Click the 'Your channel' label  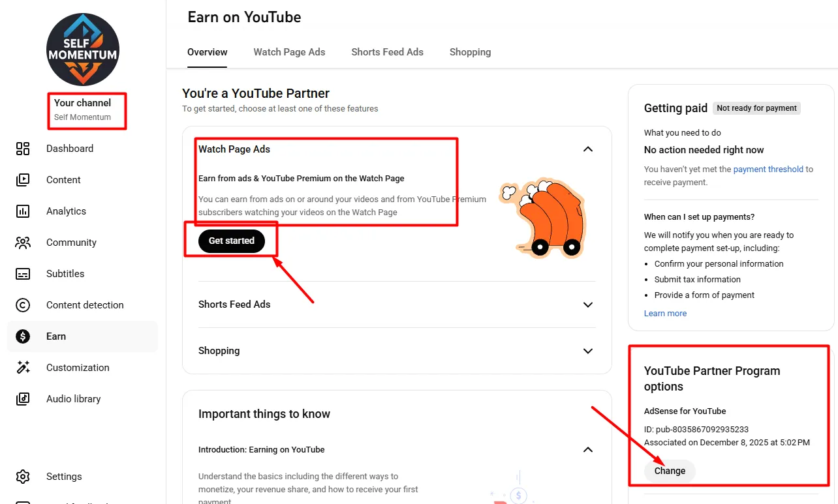point(83,103)
